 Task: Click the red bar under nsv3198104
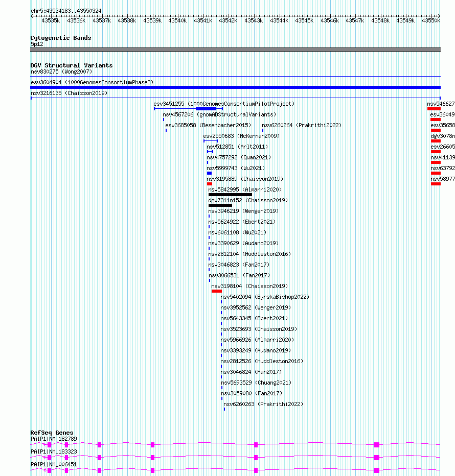coord(217,291)
